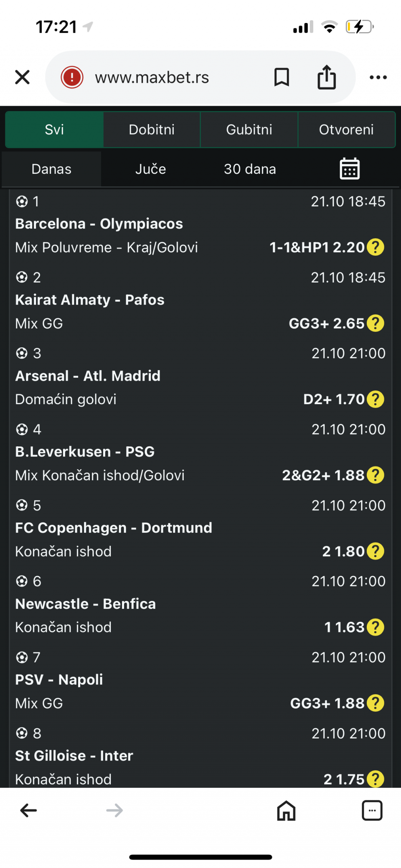Viewport: 401px width, 868px height.
Task: Tap the bookmark icon in address bar
Action: (282, 77)
